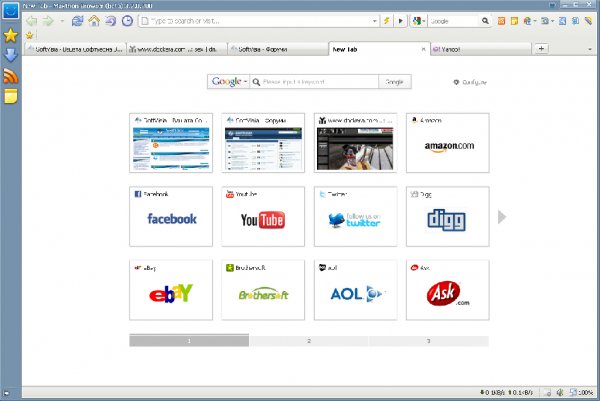600x401 pixels.
Task: Click the orange RSS toolbar icon
Action: 501,21
